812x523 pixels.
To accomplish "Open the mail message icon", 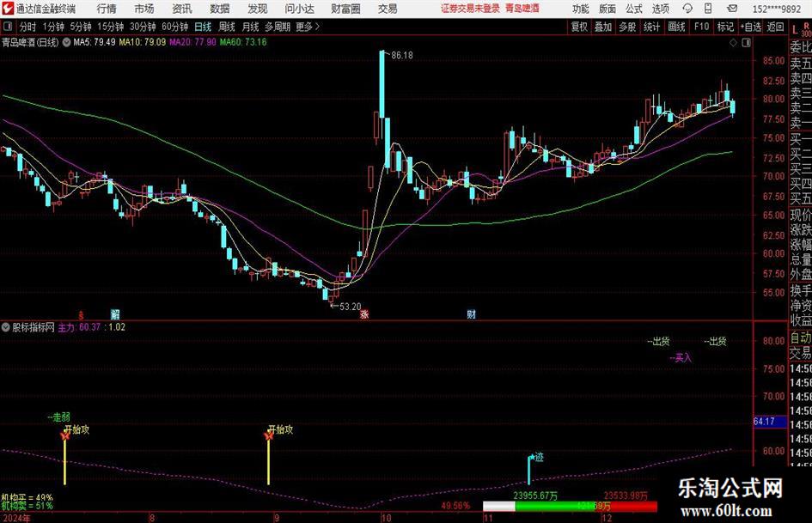I will point(732,9).
